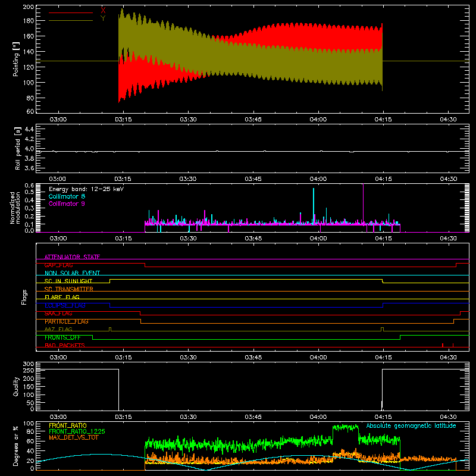Click the 0.6 tick of modulation axis
476x476 pixels.
pos(29,186)
